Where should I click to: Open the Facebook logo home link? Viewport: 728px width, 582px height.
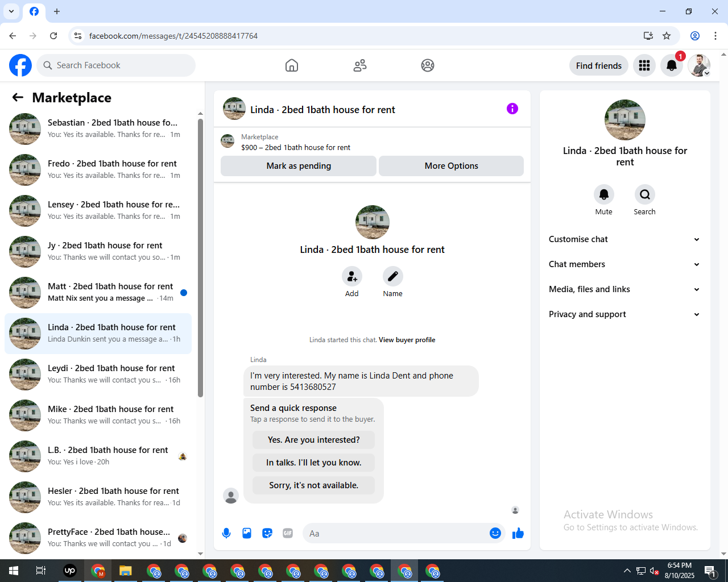(x=20, y=65)
